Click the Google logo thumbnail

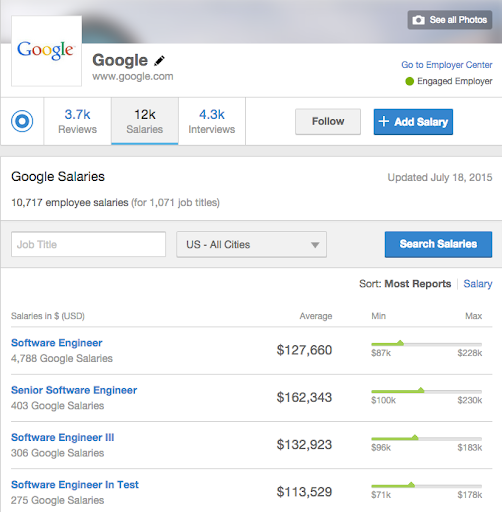point(46,51)
